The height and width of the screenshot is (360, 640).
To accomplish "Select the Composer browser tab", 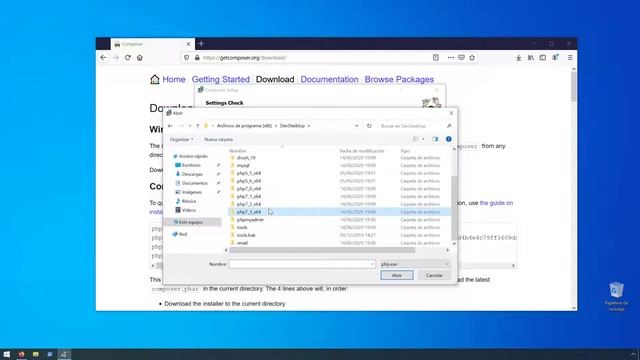I will point(152,44).
